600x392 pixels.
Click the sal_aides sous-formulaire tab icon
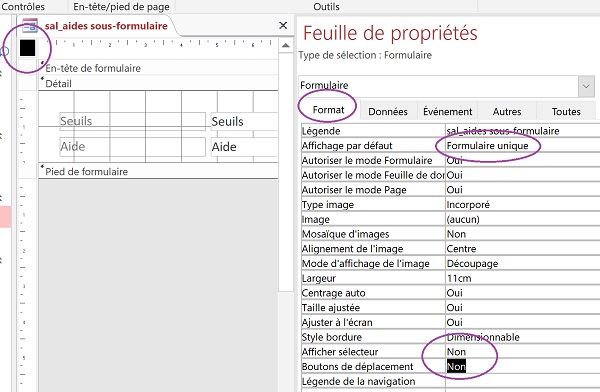point(30,25)
